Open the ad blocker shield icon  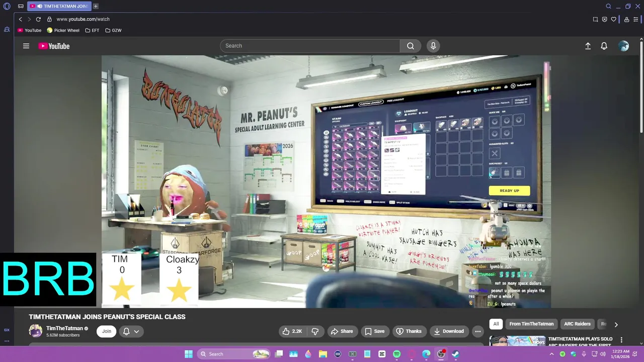click(x=605, y=19)
